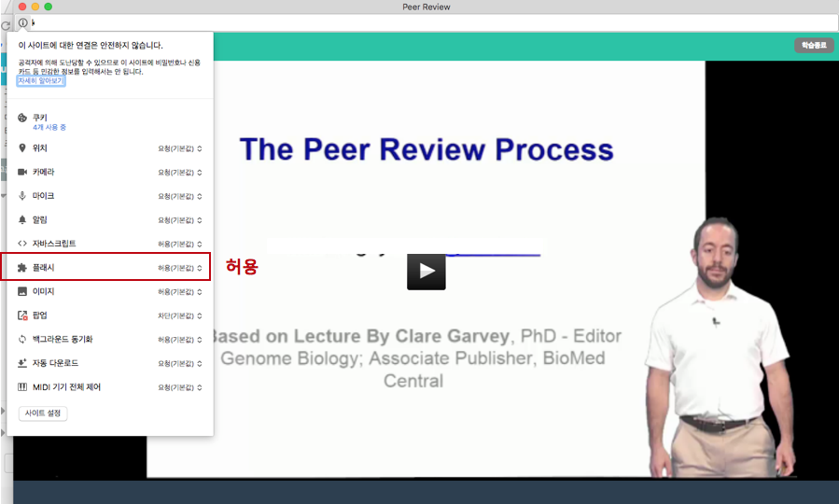Image resolution: width=839 pixels, height=504 pixels.
Task: Play the Peer Review lecture video
Action: point(426,271)
